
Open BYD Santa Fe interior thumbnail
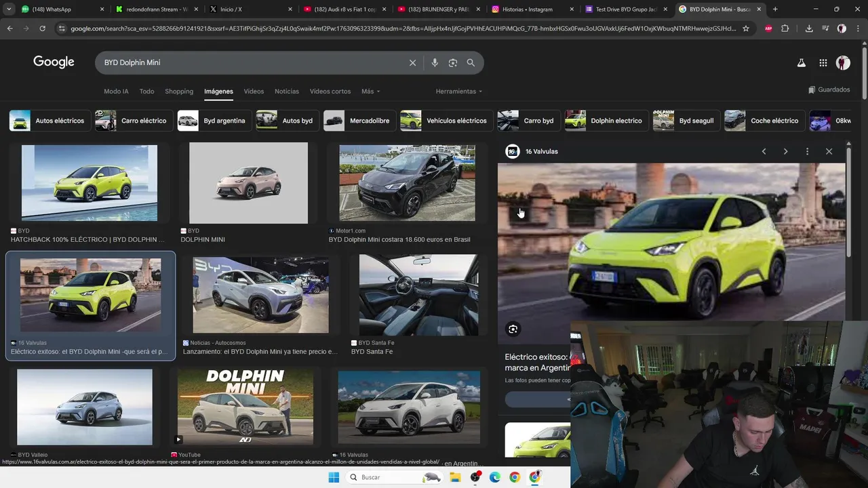pos(418,294)
